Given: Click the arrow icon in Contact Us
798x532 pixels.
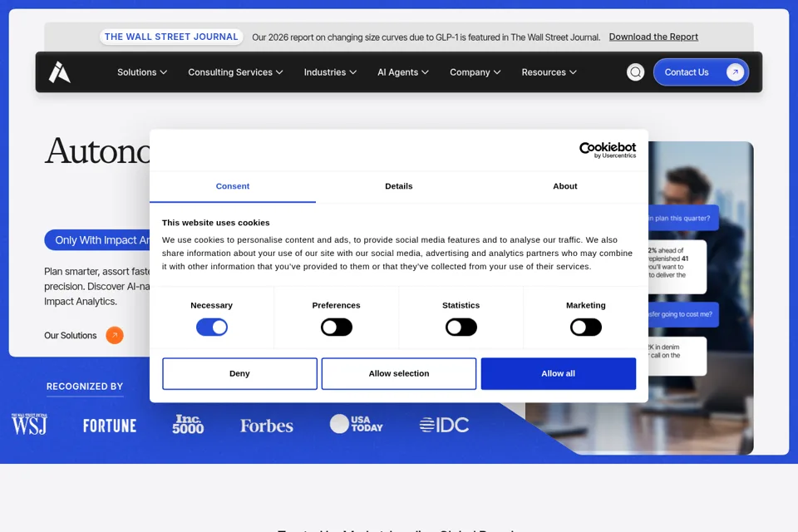Looking at the screenshot, I should pos(735,72).
